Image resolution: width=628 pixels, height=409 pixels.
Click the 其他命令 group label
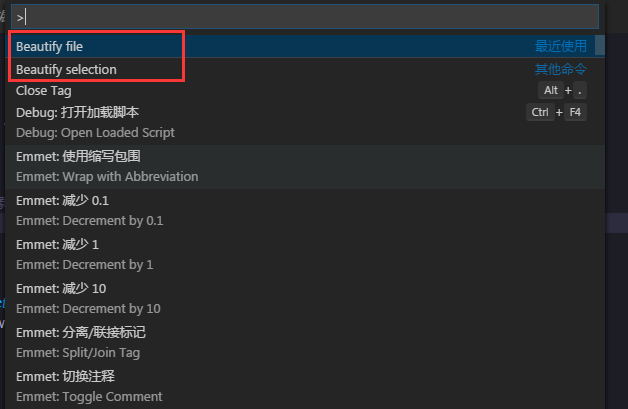click(x=560, y=69)
